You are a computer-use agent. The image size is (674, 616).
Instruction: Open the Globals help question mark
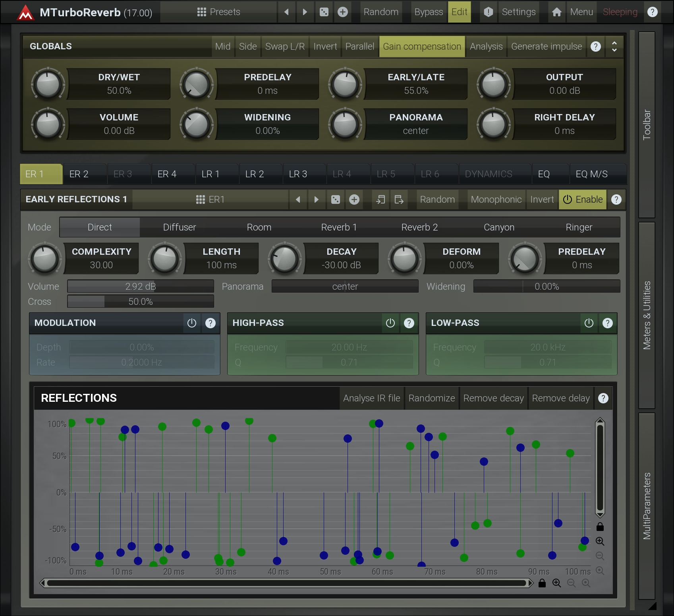click(x=595, y=46)
